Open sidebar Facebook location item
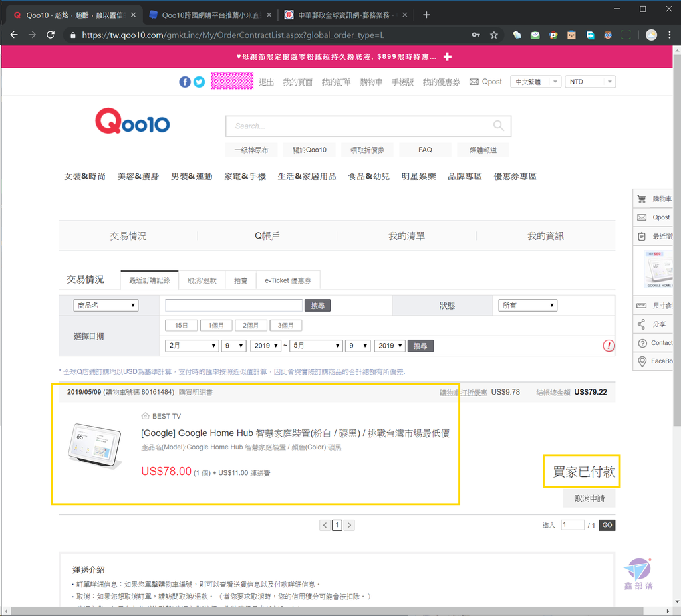The width and height of the screenshot is (681, 616). pyautogui.click(x=654, y=361)
